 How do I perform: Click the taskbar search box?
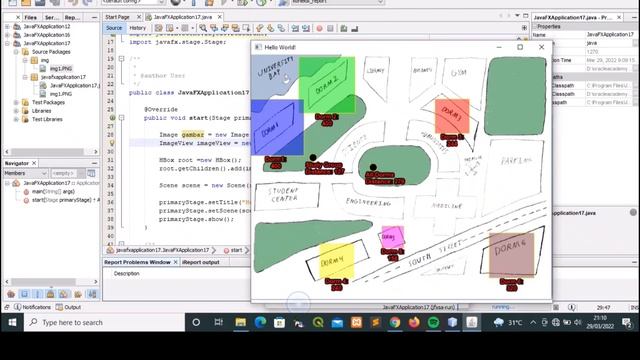(104, 322)
